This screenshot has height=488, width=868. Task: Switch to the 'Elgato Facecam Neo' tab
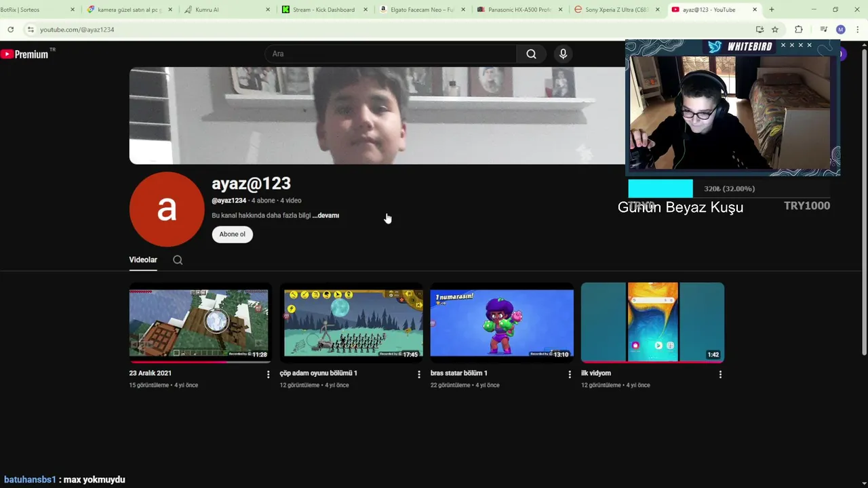pos(422,9)
